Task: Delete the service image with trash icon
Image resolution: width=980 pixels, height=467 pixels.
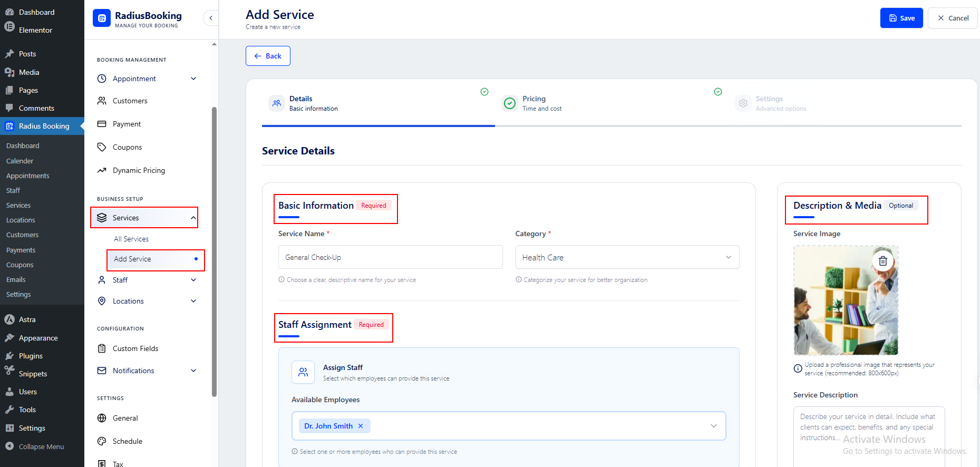Action: pyautogui.click(x=883, y=261)
